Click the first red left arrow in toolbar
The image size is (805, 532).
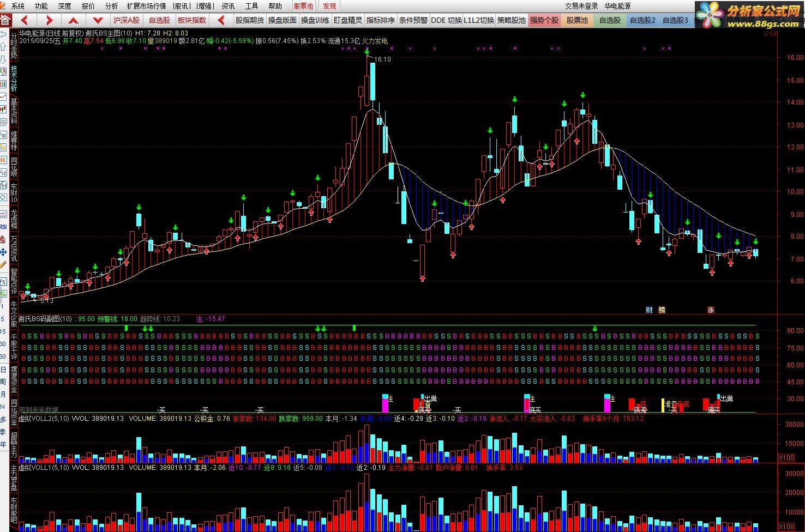[24, 21]
